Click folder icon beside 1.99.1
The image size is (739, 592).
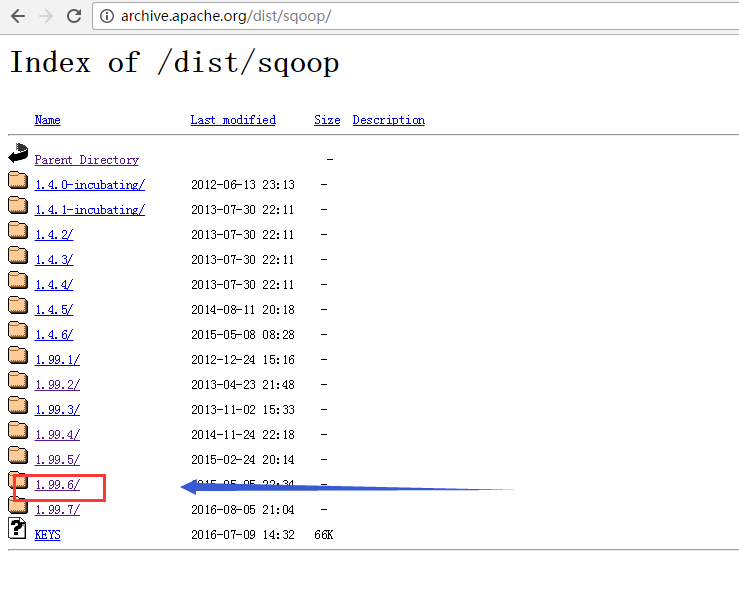point(18,354)
